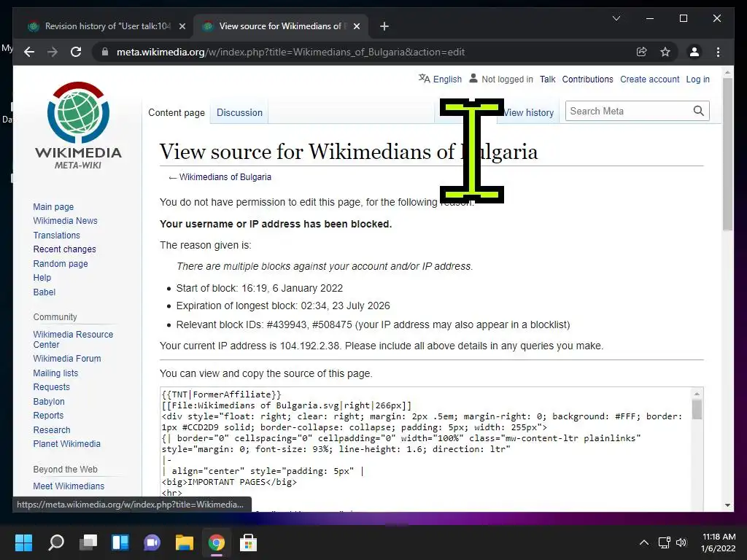747x560 pixels.
Task: View Recent changes
Action: coord(64,249)
